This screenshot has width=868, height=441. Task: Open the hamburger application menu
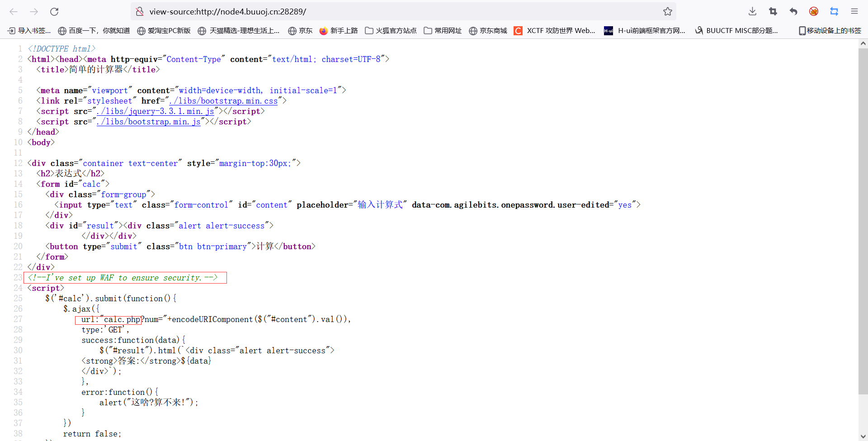855,12
